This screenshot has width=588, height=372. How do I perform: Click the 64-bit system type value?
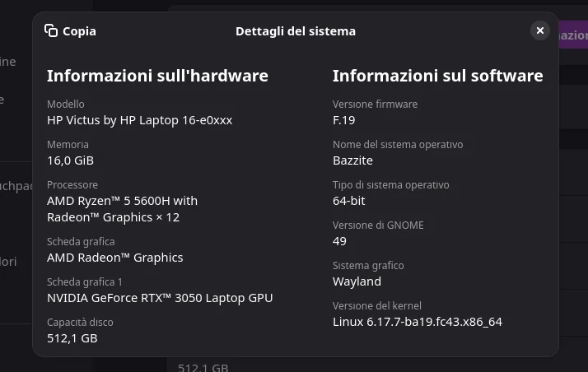(x=348, y=201)
